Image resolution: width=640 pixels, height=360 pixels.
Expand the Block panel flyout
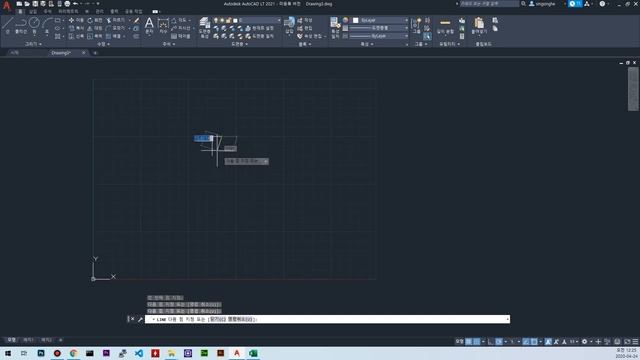(304, 44)
